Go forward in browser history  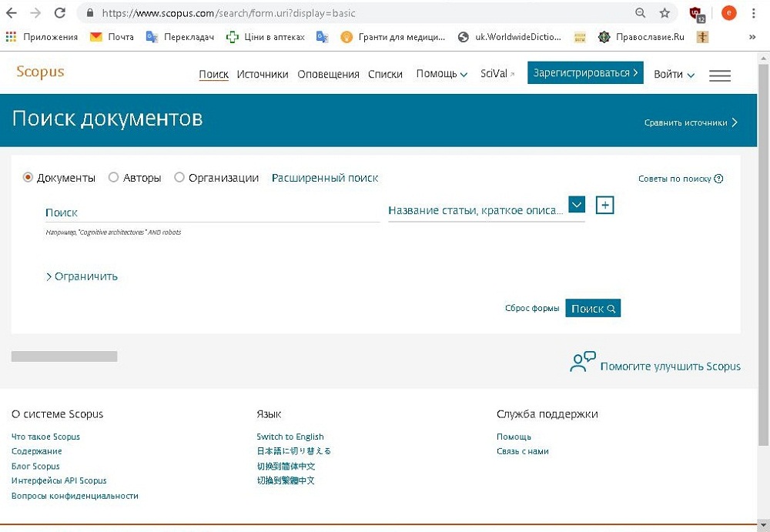coord(35,13)
